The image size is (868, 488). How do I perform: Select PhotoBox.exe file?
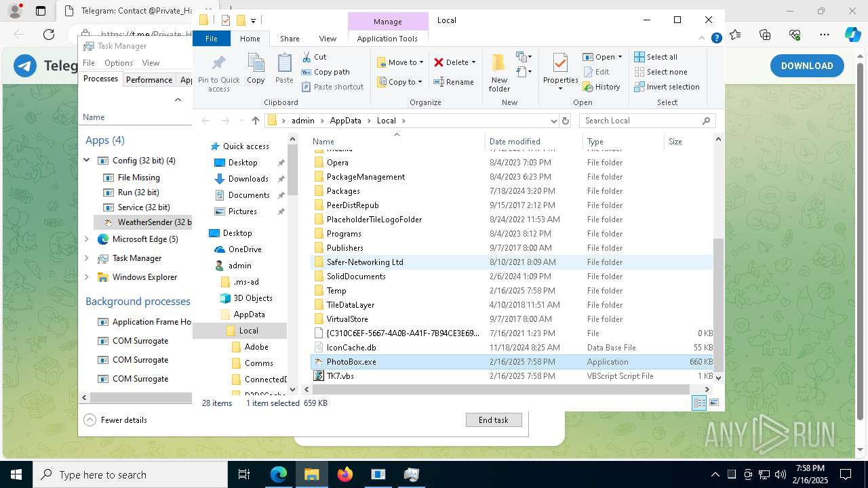(x=513, y=362)
